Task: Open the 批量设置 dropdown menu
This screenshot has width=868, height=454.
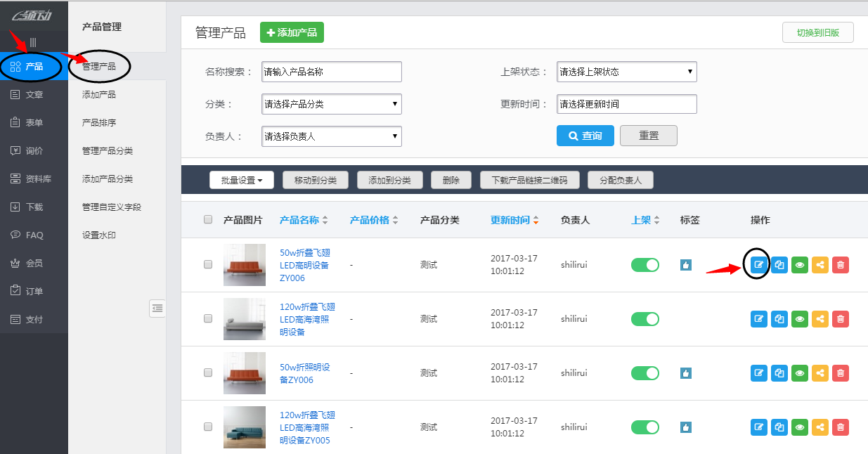Action: [241, 179]
